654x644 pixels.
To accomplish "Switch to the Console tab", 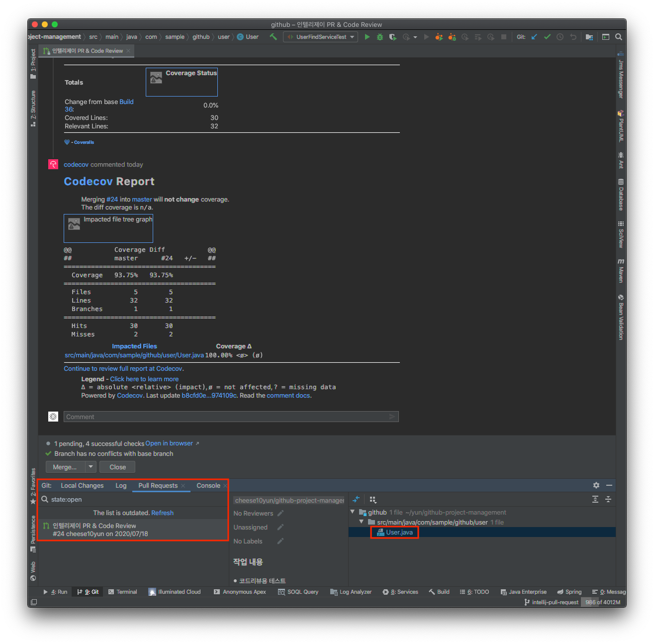I will click(x=208, y=486).
